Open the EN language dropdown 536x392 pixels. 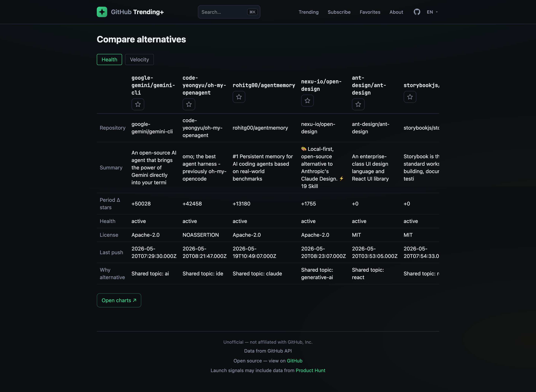tap(432, 12)
